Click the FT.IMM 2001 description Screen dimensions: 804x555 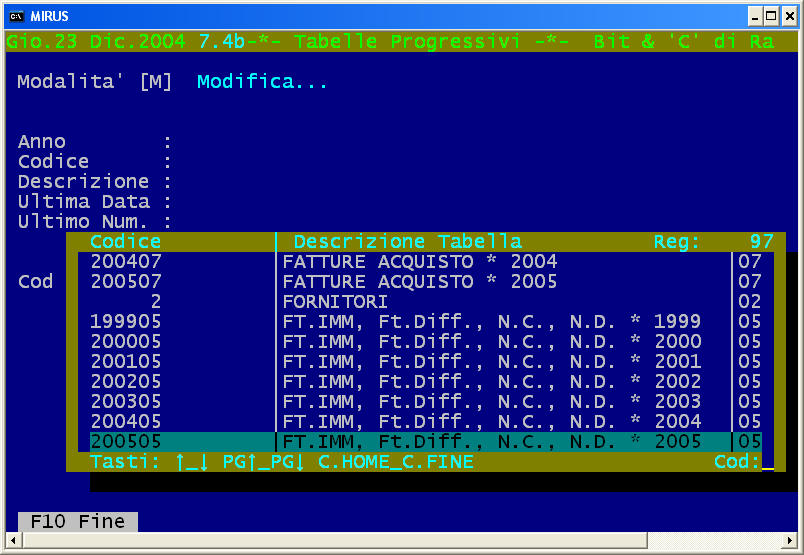491,362
